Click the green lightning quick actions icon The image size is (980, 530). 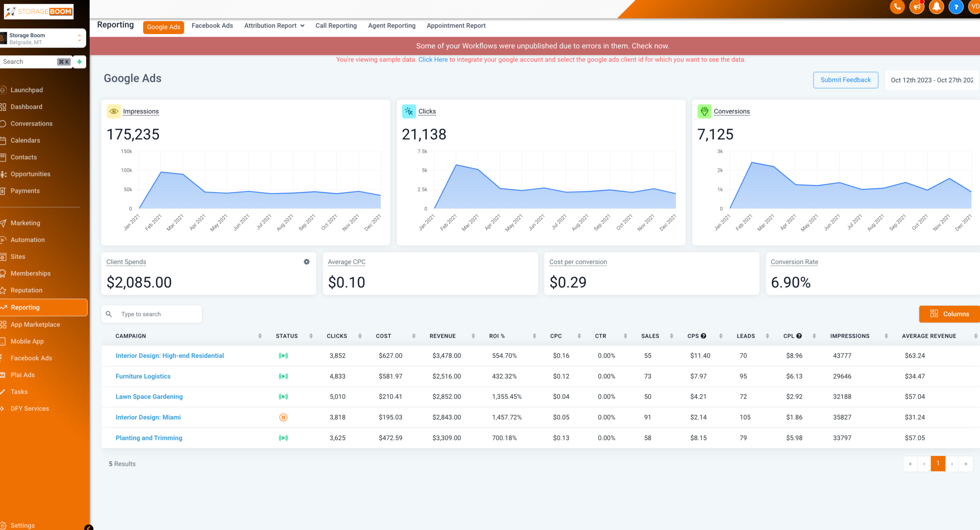click(x=79, y=62)
